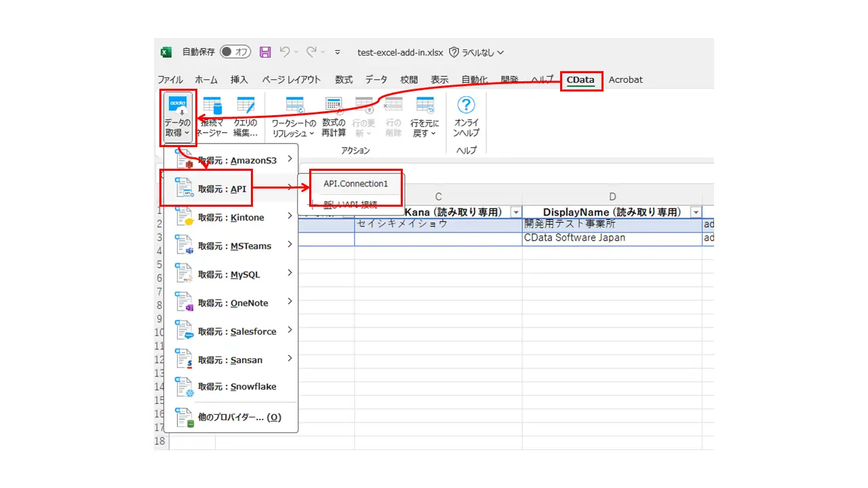Viewport: 868px width, 488px height.
Task: Click the MSTeams provider icon
Action: (184, 246)
